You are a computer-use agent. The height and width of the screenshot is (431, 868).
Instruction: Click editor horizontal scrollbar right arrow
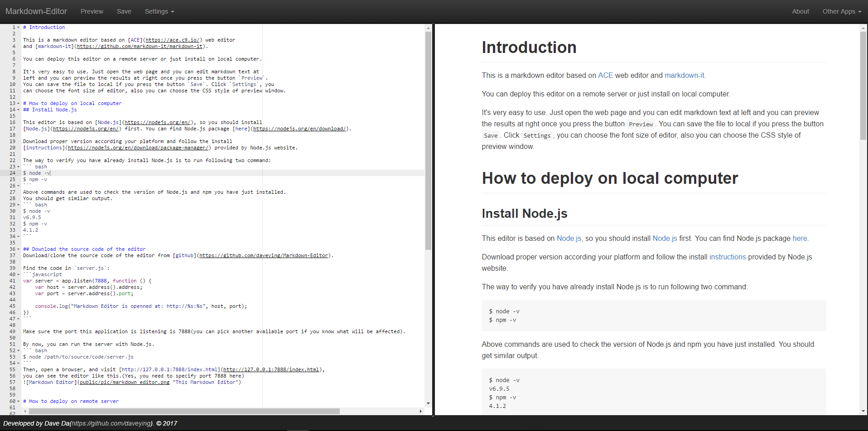point(421,411)
